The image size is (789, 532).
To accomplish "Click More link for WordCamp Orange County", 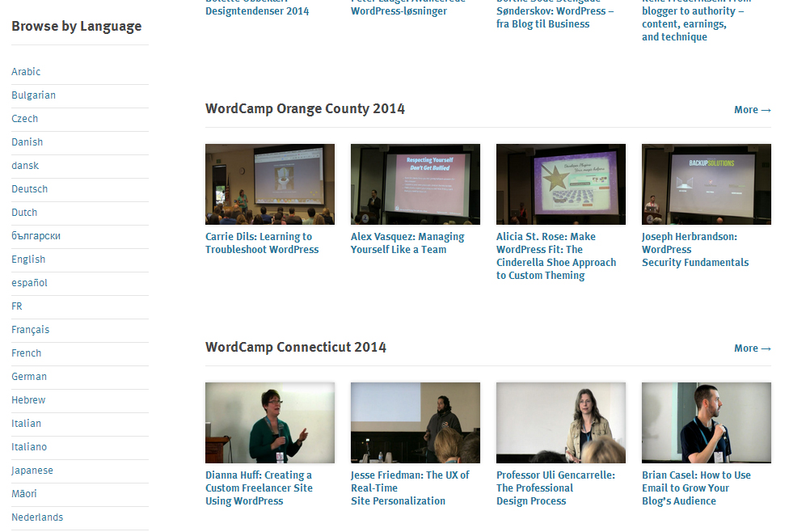I will click(752, 110).
